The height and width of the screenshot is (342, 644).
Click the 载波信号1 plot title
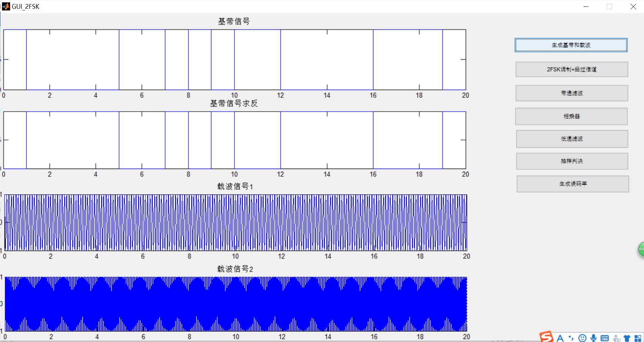(235, 186)
